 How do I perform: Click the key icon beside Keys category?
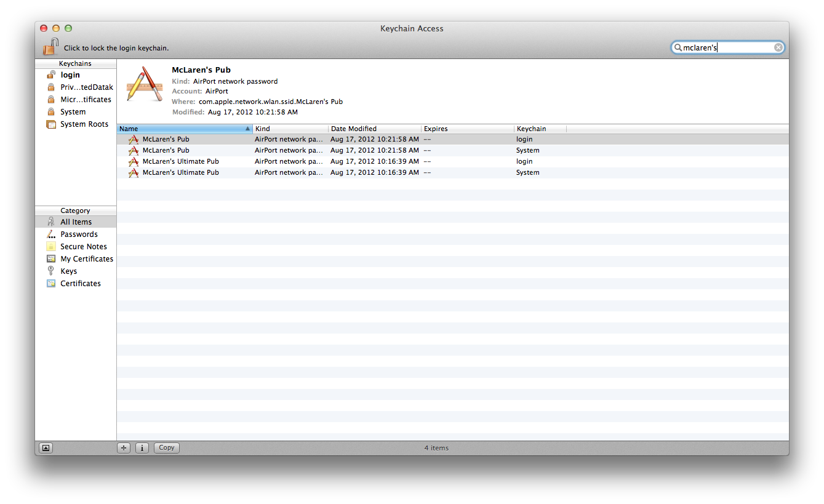[x=51, y=271]
